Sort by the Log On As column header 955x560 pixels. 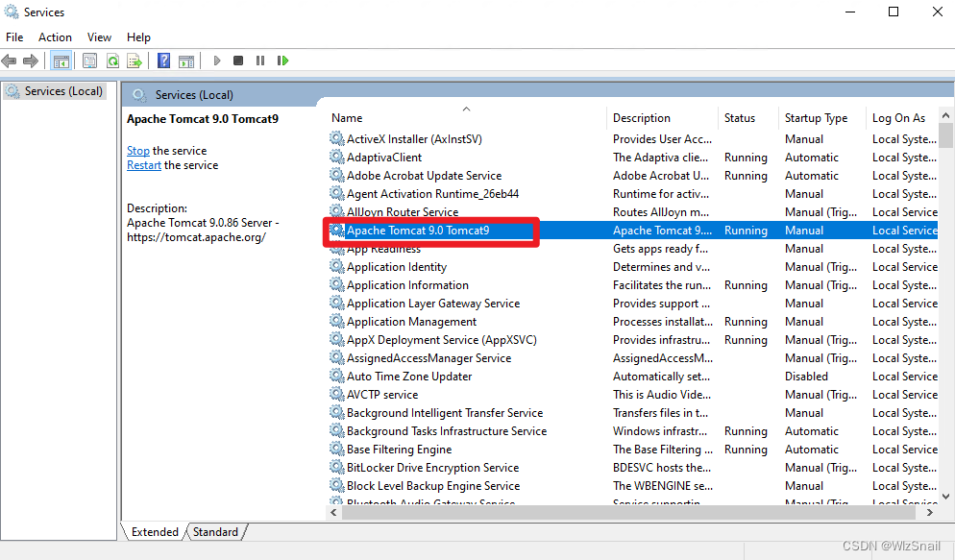[902, 118]
